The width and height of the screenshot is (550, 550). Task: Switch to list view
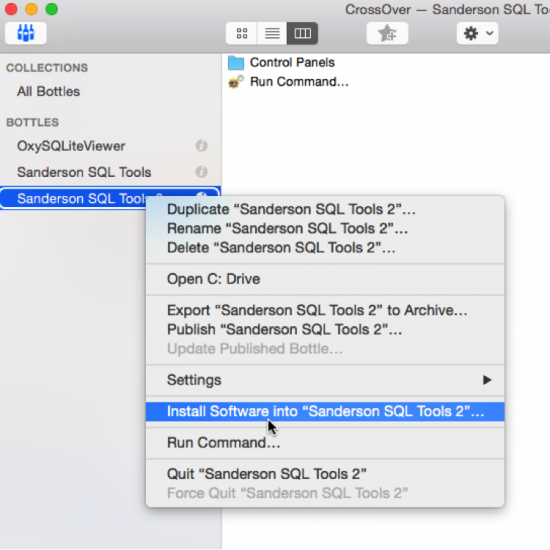(272, 33)
